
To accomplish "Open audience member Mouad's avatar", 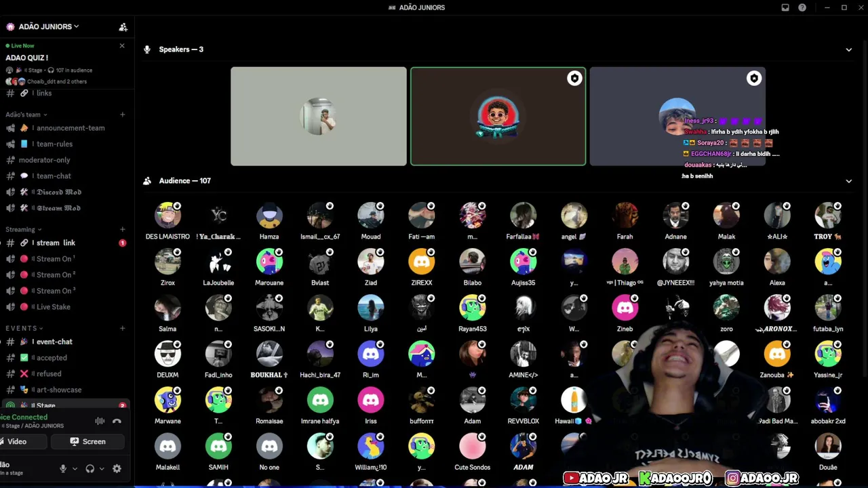I will point(371,216).
